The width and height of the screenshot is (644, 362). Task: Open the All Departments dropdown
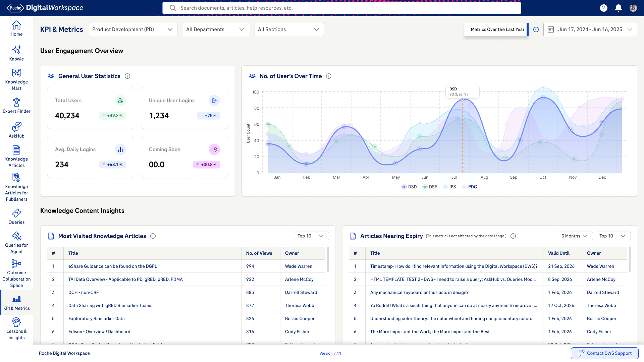[216, 29]
